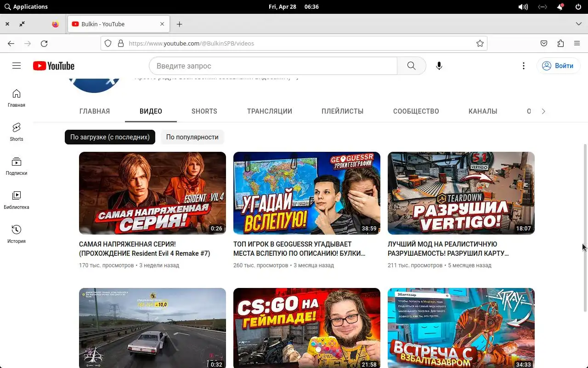Open История in the sidebar
The height and width of the screenshot is (368, 588).
[17, 234]
